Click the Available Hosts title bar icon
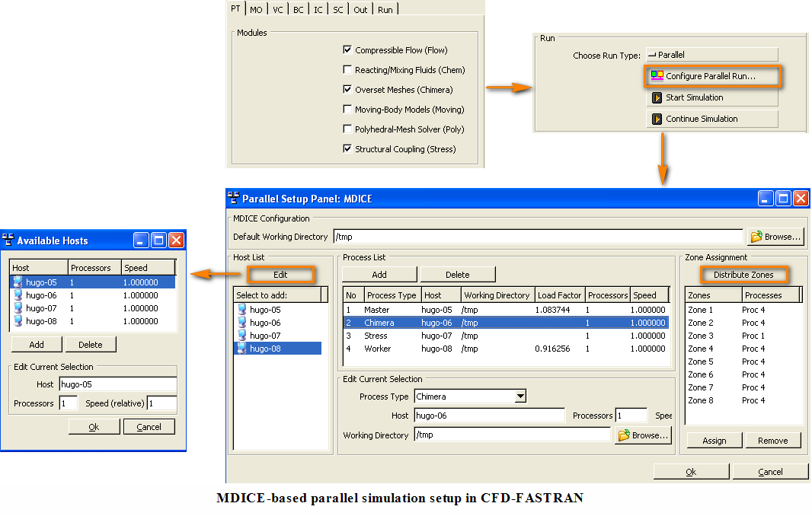The image size is (812, 516). [x=8, y=240]
